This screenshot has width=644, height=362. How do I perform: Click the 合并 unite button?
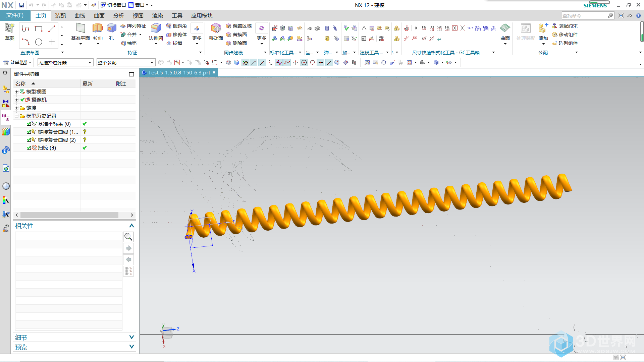tap(131, 35)
